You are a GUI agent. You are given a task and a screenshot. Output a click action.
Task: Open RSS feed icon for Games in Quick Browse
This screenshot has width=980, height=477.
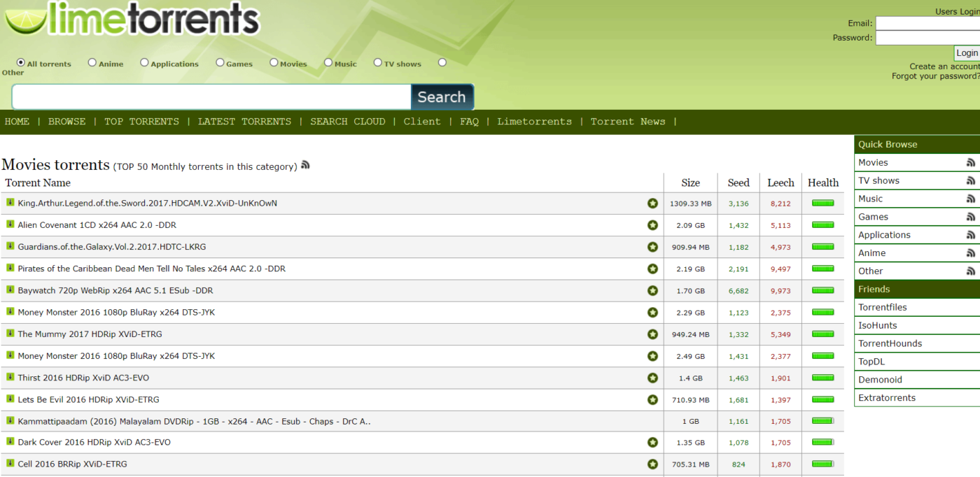pyautogui.click(x=971, y=217)
